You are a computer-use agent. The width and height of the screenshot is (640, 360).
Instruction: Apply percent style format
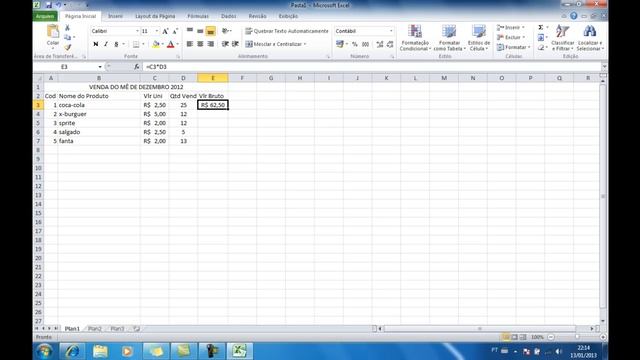pyautogui.click(x=355, y=44)
